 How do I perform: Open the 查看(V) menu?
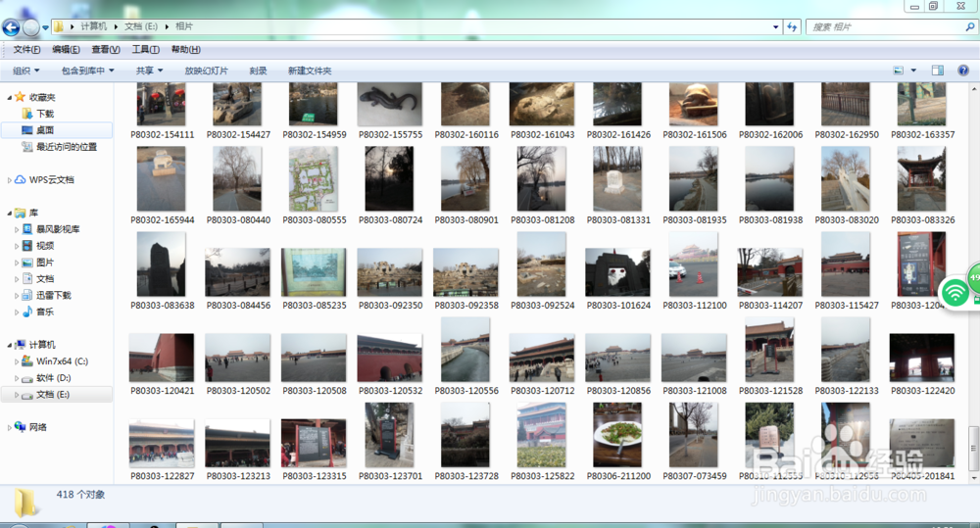(106, 49)
